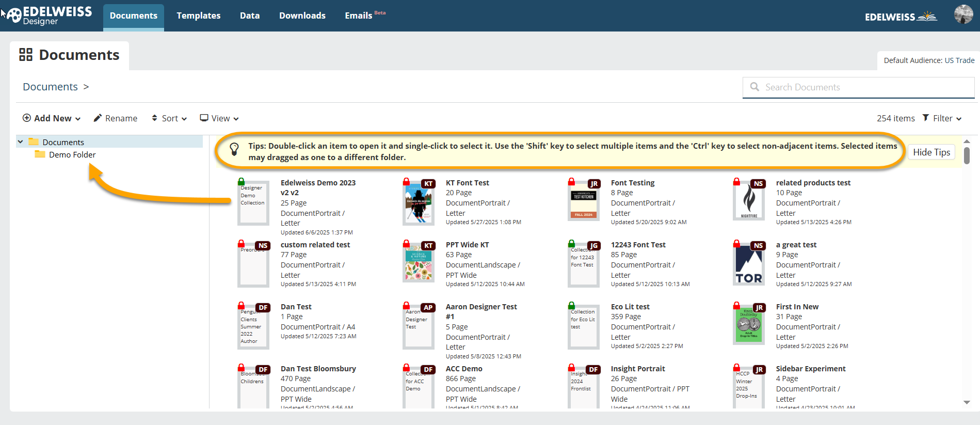Select the ACC Demo title

464,369
